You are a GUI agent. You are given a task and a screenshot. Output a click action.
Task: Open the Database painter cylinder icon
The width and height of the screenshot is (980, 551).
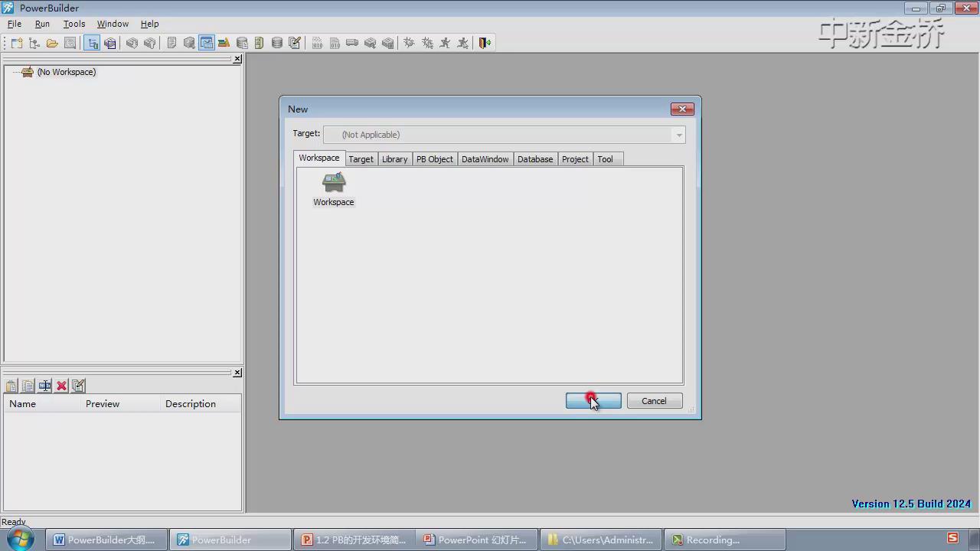tap(277, 43)
